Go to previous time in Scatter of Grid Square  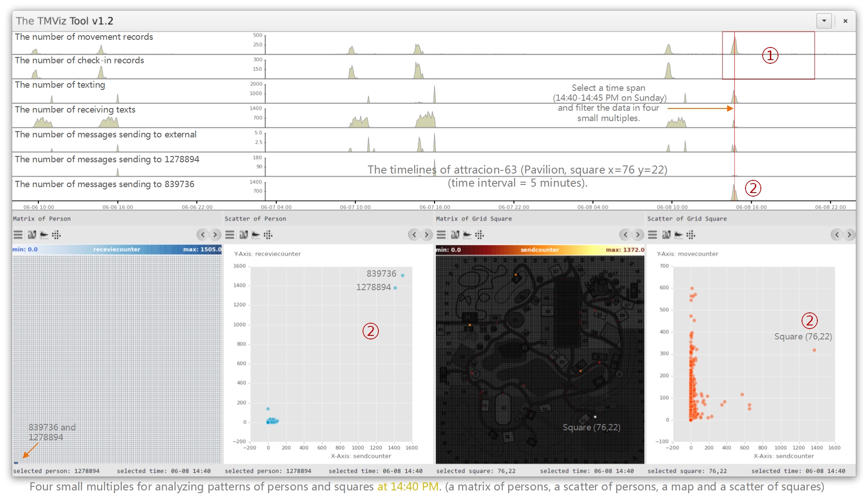click(837, 234)
